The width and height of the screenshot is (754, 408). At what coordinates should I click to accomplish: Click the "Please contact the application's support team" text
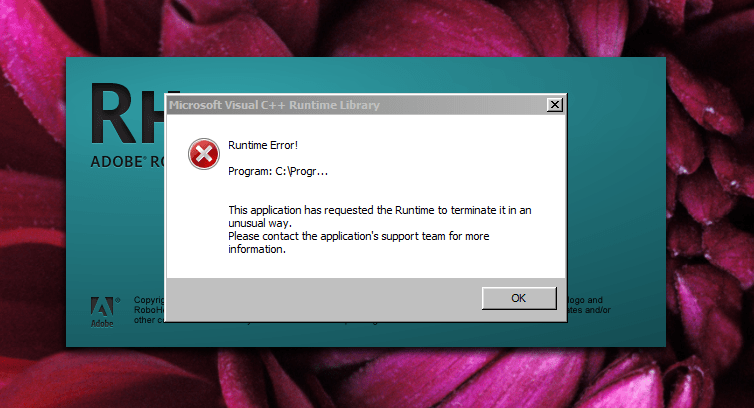[358, 242]
